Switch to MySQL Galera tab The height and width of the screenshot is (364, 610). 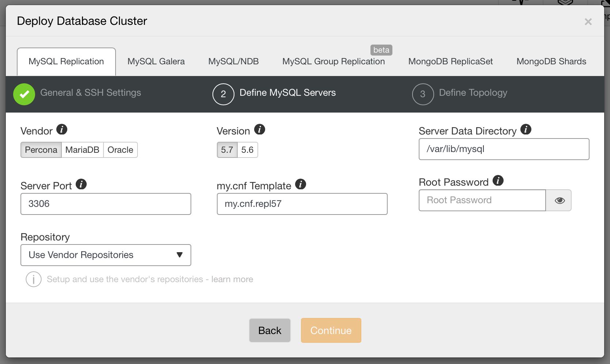tap(156, 61)
